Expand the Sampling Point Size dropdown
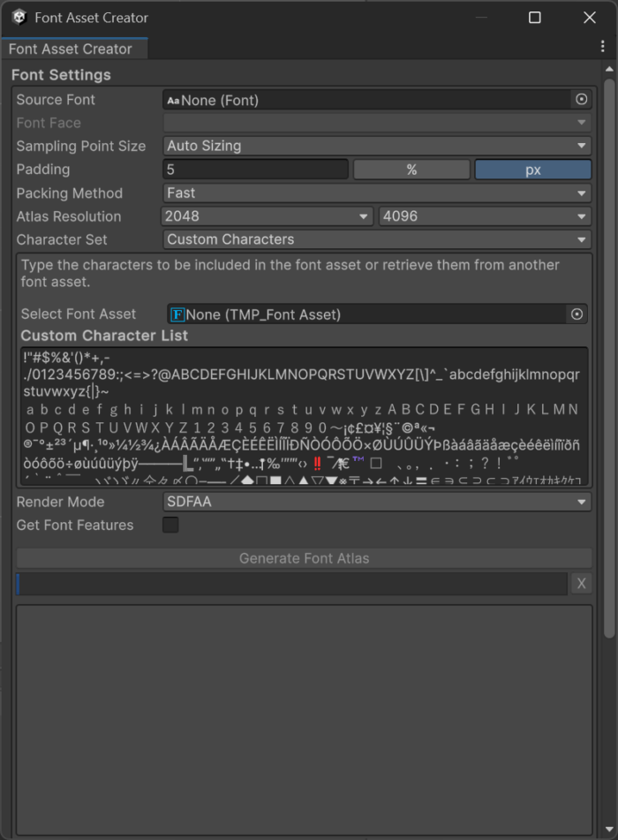Viewport: 618px width, 840px height. pos(377,147)
